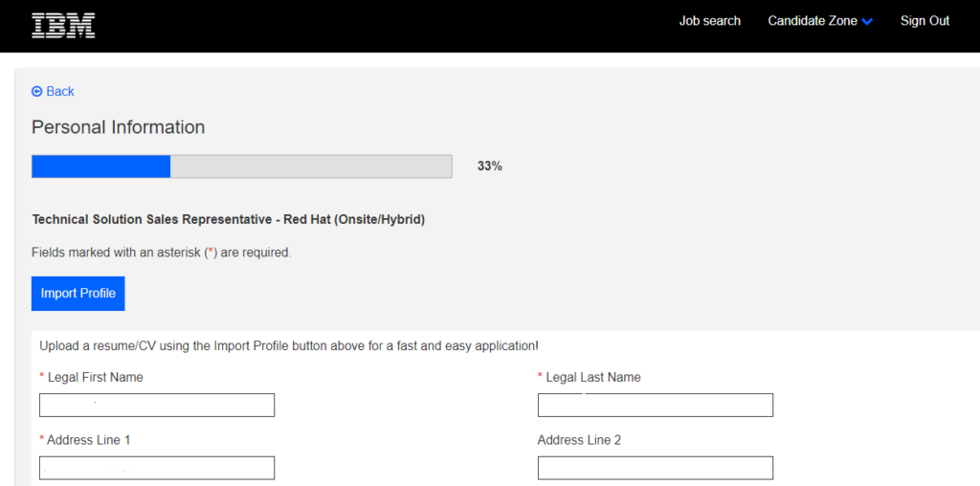Focus the Legal Last Name field

(655, 405)
